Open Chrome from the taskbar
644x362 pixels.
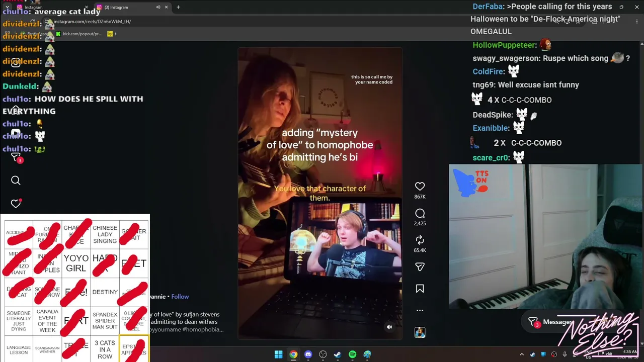293,354
